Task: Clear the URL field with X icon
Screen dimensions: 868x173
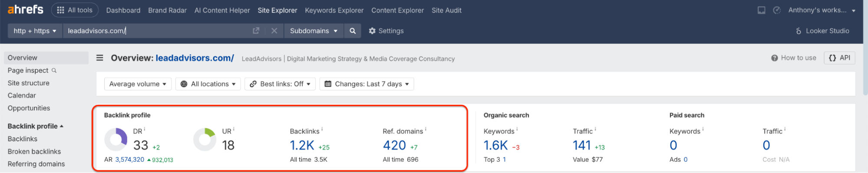Action: point(274,31)
